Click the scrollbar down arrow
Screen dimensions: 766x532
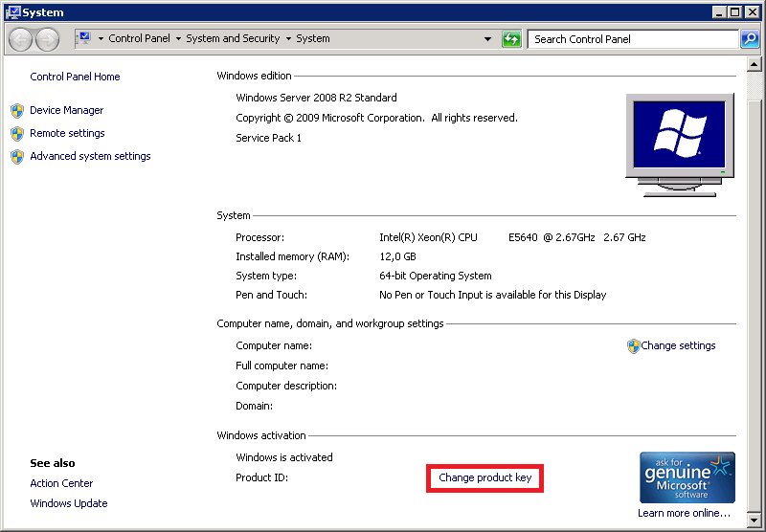pos(755,521)
